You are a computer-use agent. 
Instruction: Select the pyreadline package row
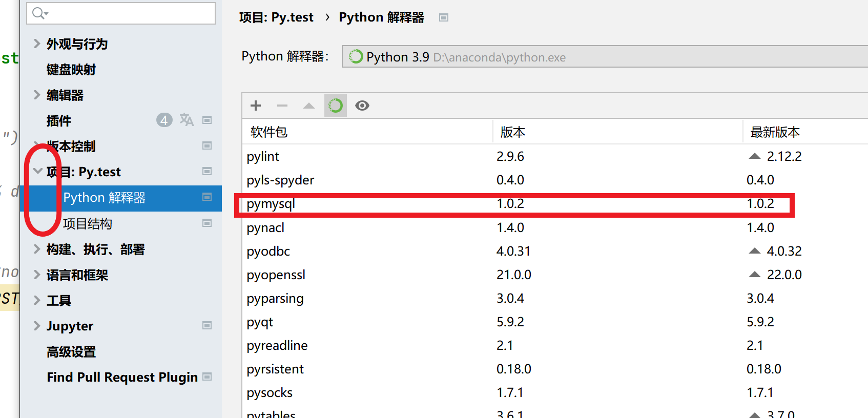click(555, 345)
